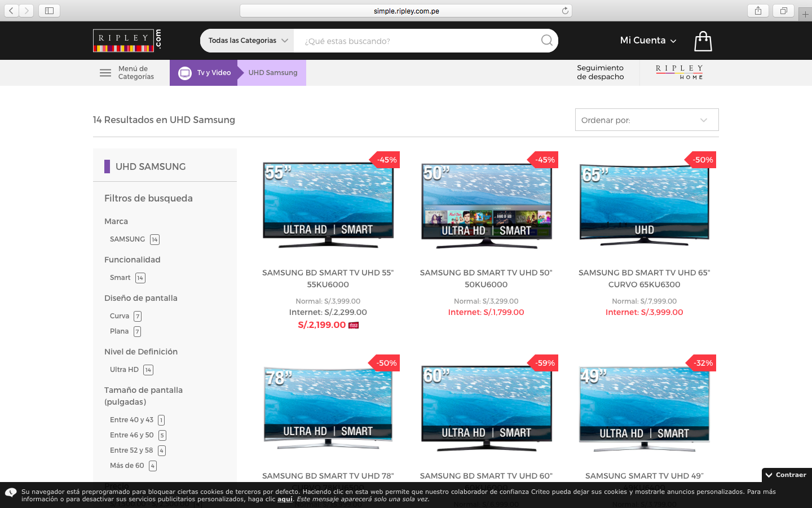This screenshot has width=812, height=508.
Task: Toggle Safari sidebar button
Action: coord(49,11)
